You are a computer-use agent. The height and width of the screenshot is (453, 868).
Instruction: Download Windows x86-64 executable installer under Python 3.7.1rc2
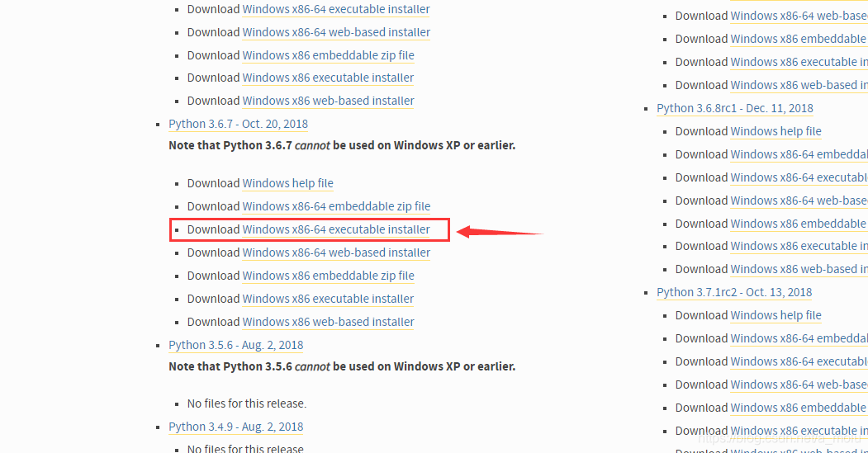[799, 362]
